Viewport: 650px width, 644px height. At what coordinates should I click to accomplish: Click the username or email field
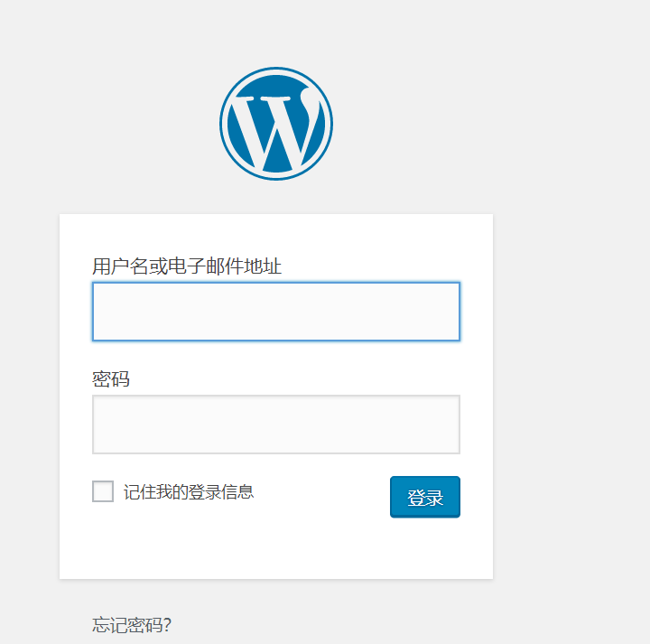tap(276, 312)
